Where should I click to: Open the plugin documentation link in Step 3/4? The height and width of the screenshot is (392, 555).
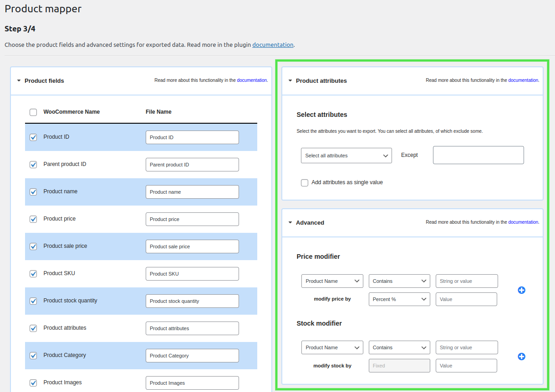coord(273,45)
